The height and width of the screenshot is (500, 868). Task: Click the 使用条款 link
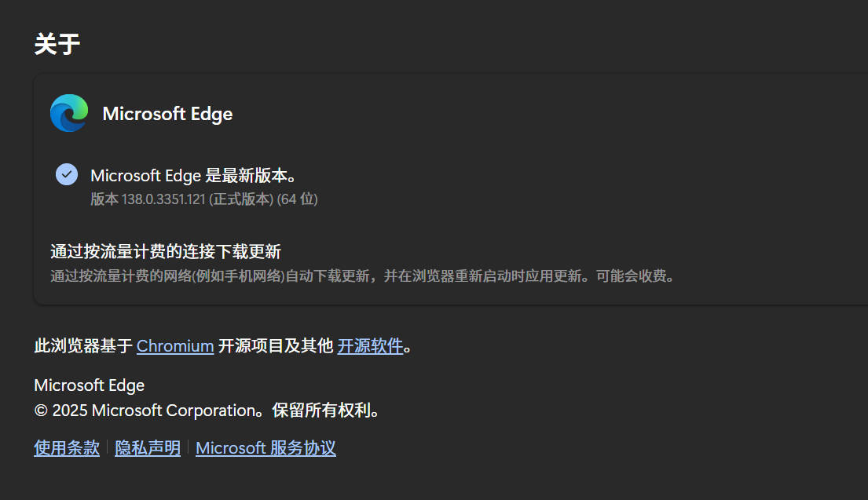coord(66,447)
